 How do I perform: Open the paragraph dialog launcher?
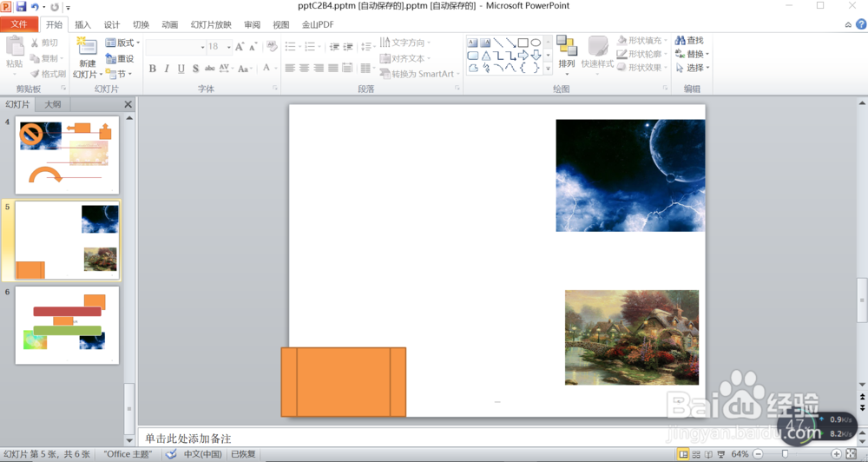point(457,88)
